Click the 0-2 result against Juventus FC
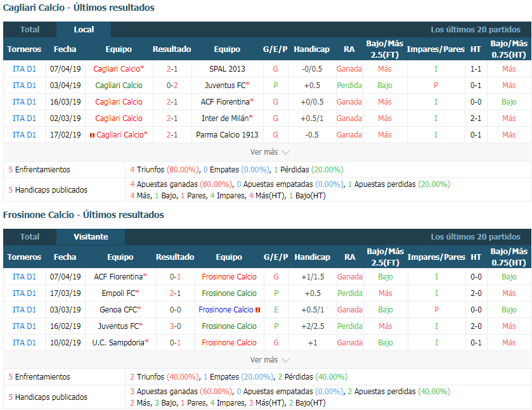This screenshot has width=532, height=410. (172, 86)
